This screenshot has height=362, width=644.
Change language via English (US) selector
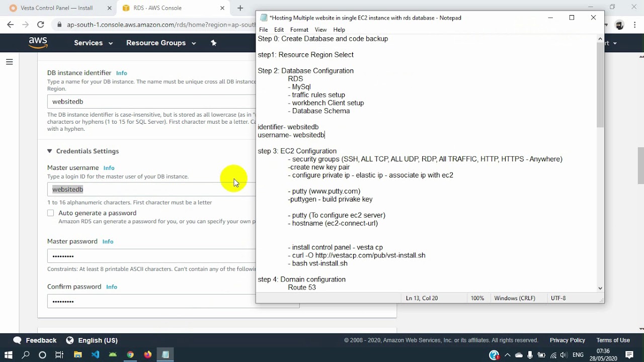pyautogui.click(x=92, y=340)
